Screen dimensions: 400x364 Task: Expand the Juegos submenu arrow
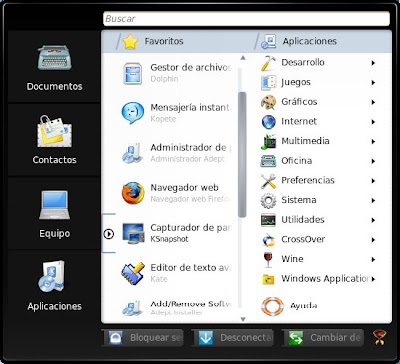click(373, 82)
